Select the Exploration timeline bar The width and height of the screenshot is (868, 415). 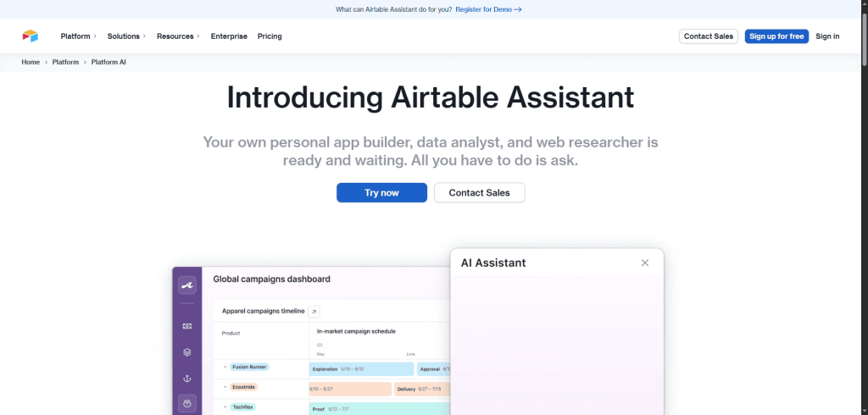(x=361, y=369)
